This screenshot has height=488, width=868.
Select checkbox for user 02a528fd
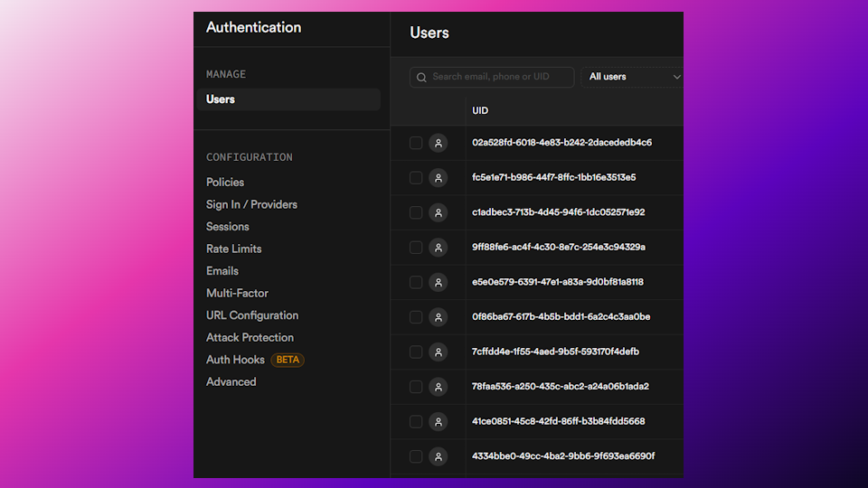click(x=416, y=144)
